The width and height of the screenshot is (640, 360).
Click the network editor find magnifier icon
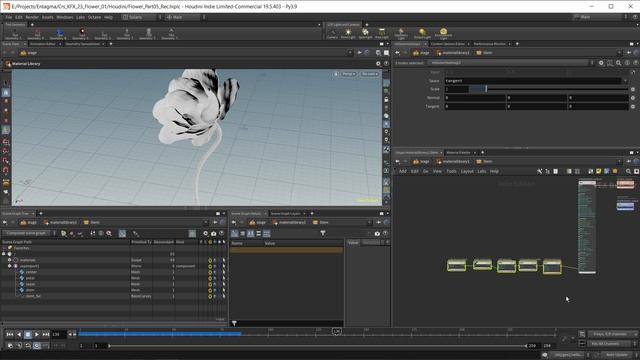(x=629, y=171)
